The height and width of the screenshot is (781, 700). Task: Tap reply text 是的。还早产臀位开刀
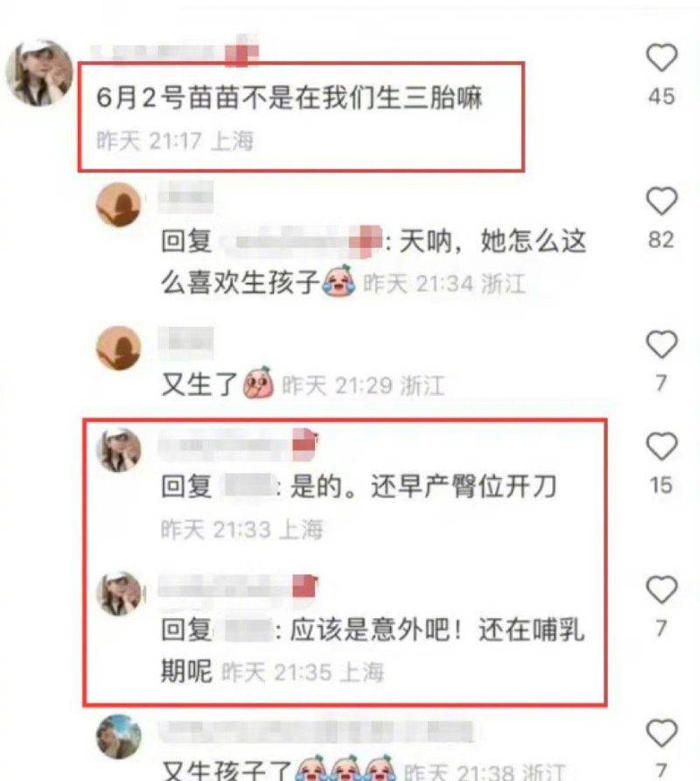click(x=423, y=486)
